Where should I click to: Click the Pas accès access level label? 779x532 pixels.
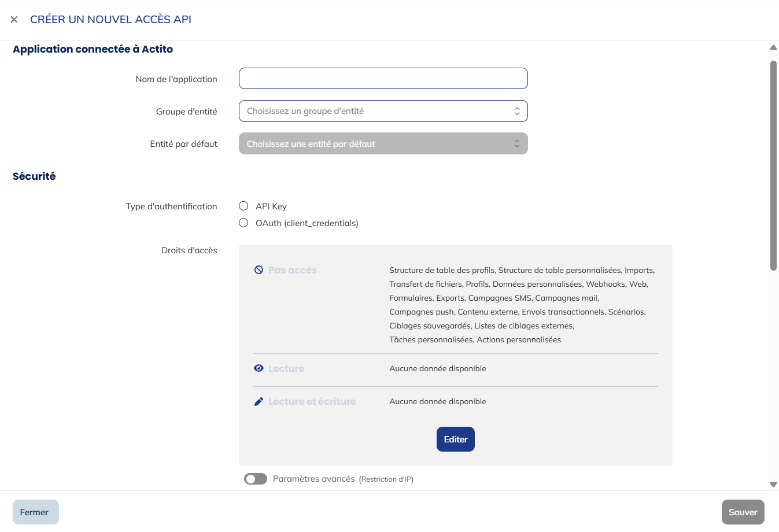click(292, 269)
